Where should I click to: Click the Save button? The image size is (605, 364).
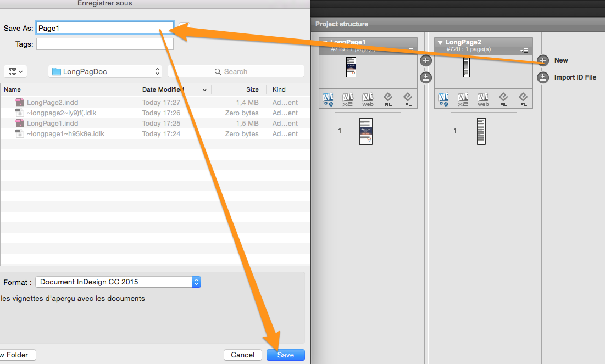pyautogui.click(x=286, y=355)
